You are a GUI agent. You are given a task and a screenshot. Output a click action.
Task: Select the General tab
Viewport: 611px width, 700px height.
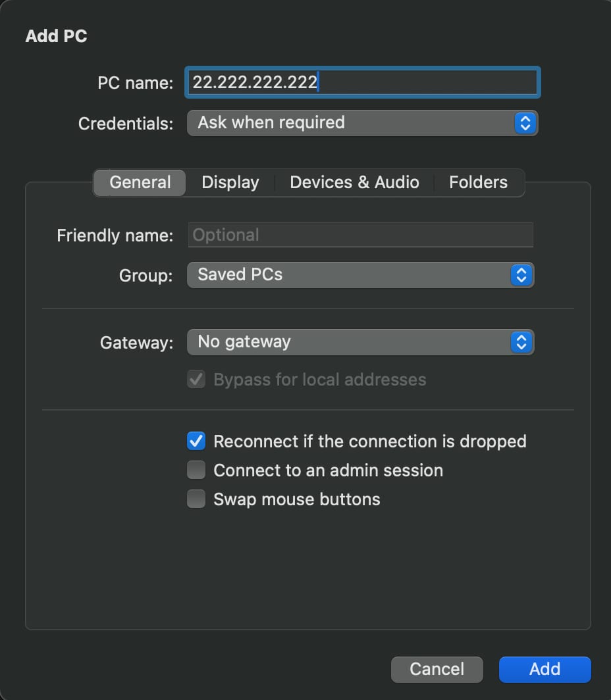click(140, 183)
